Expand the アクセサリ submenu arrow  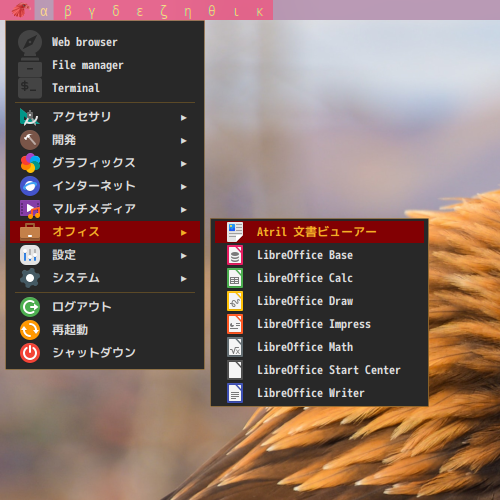point(184,118)
